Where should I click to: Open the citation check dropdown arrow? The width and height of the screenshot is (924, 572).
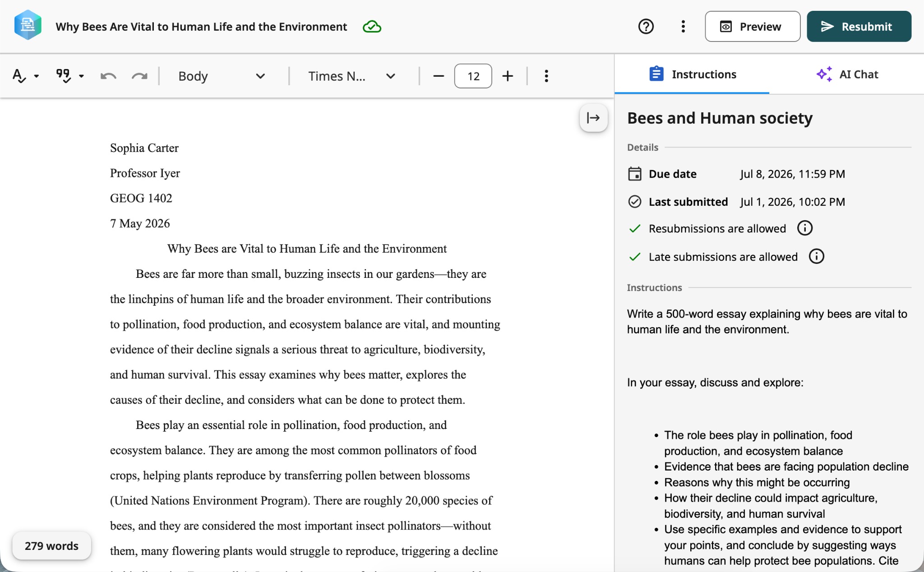click(81, 76)
